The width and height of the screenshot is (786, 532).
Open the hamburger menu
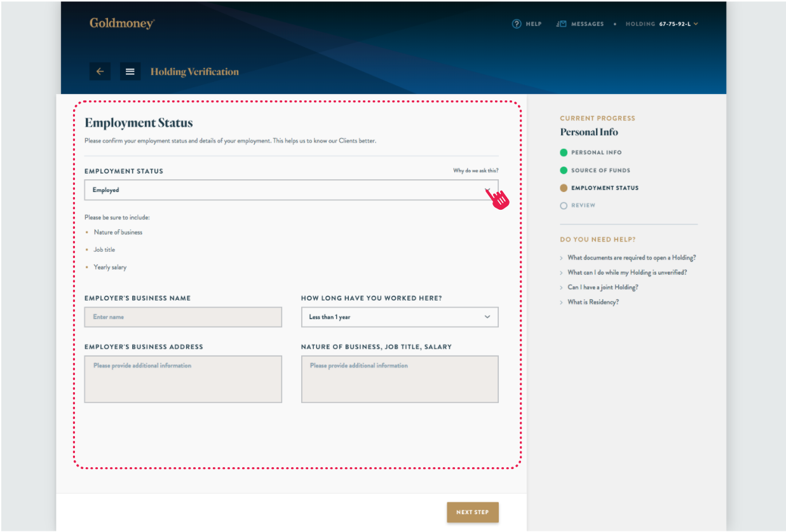click(x=130, y=71)
